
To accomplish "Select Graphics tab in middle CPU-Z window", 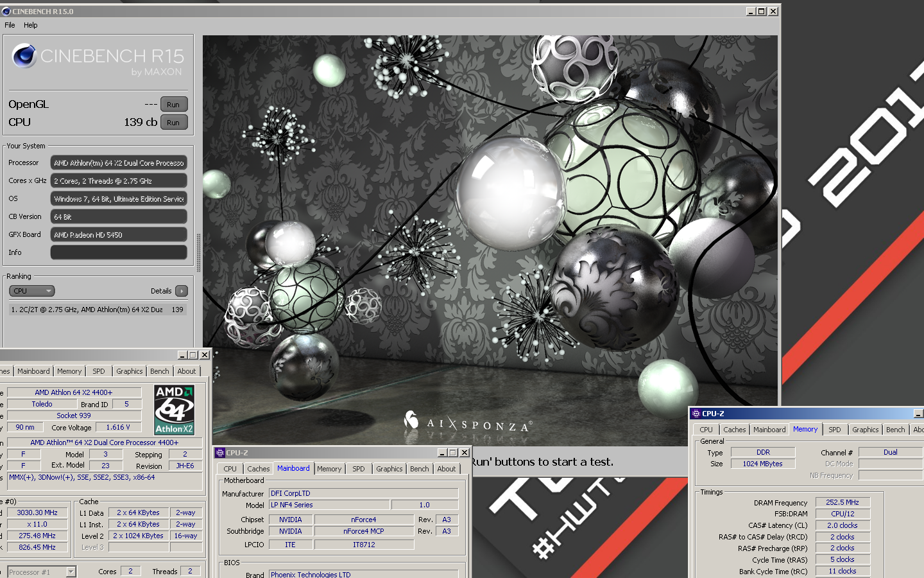I will click(x=389, y=469).
